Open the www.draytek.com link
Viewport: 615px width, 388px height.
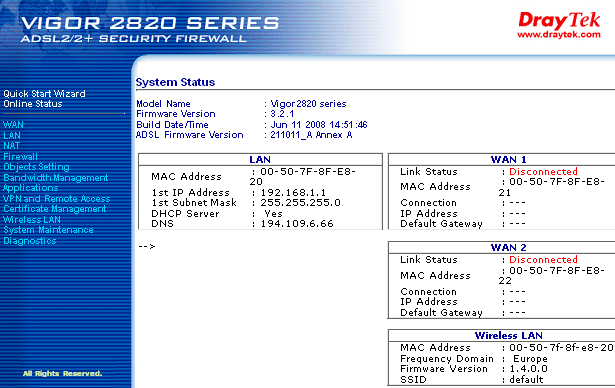559,35
